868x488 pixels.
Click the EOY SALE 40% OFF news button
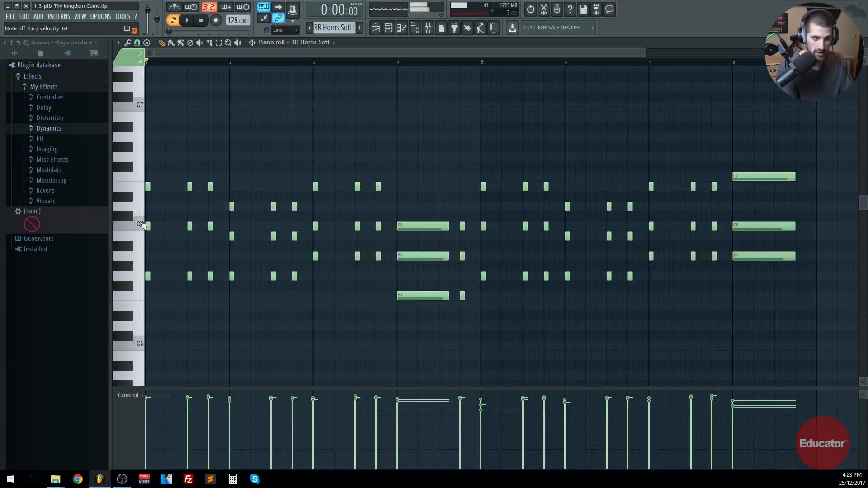tap(558, 28)
